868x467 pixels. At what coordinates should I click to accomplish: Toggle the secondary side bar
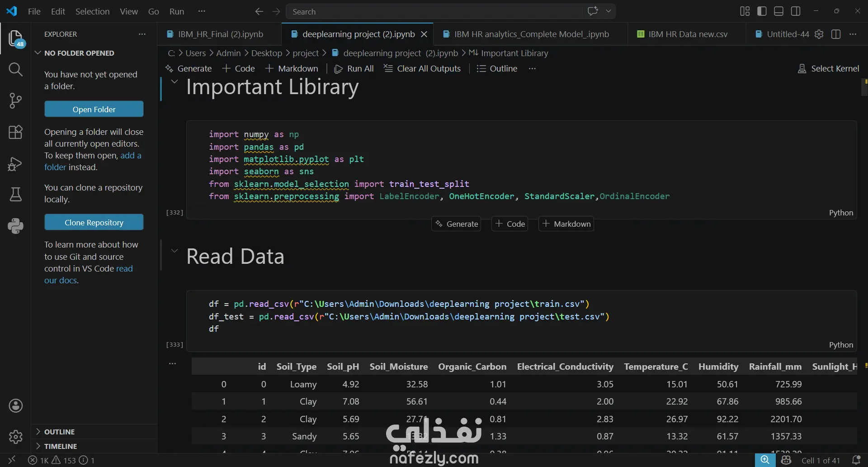(796, 11)
